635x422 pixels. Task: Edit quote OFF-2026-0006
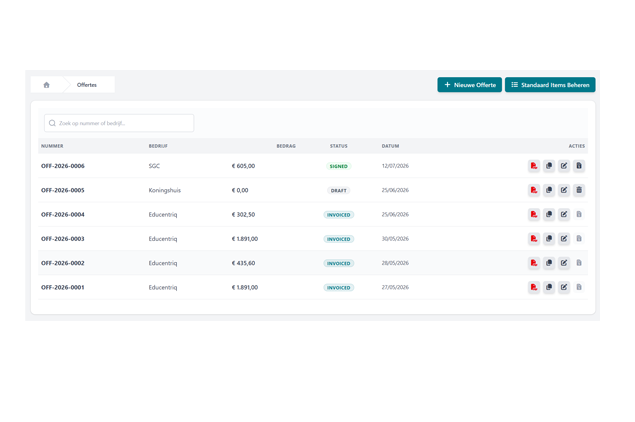pyautogui.click(x=564, y=166)
